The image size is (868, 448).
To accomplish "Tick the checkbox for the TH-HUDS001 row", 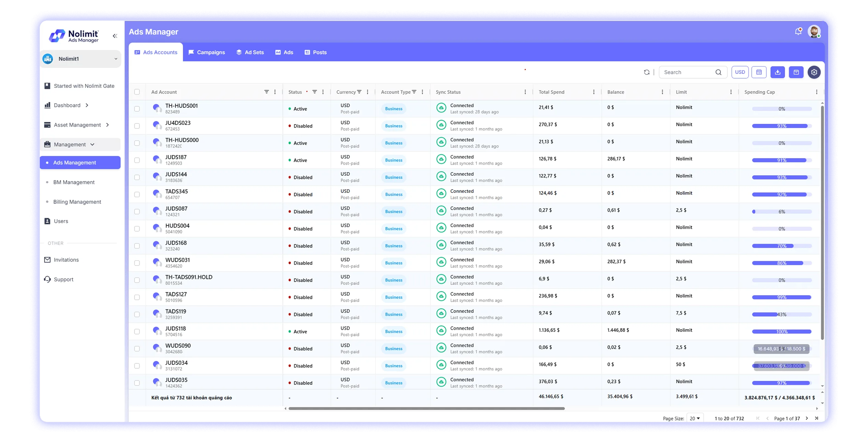I will pos(137,109).
